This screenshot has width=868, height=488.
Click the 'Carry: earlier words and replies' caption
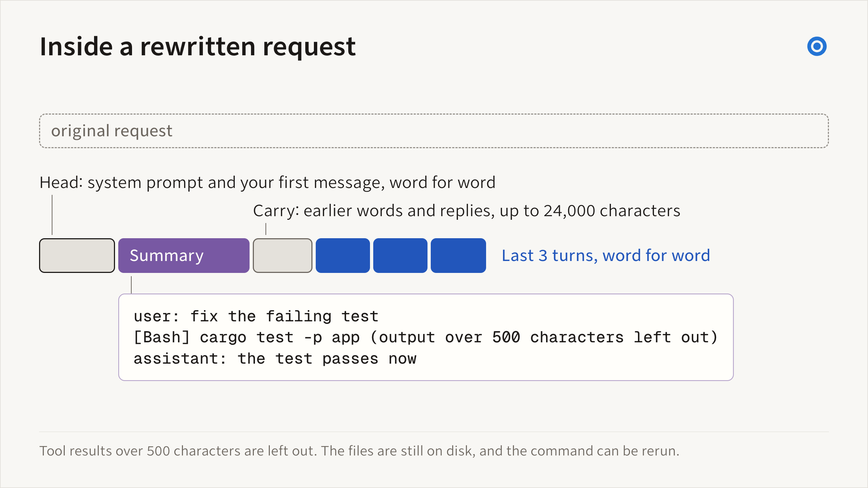click(467, 211)
